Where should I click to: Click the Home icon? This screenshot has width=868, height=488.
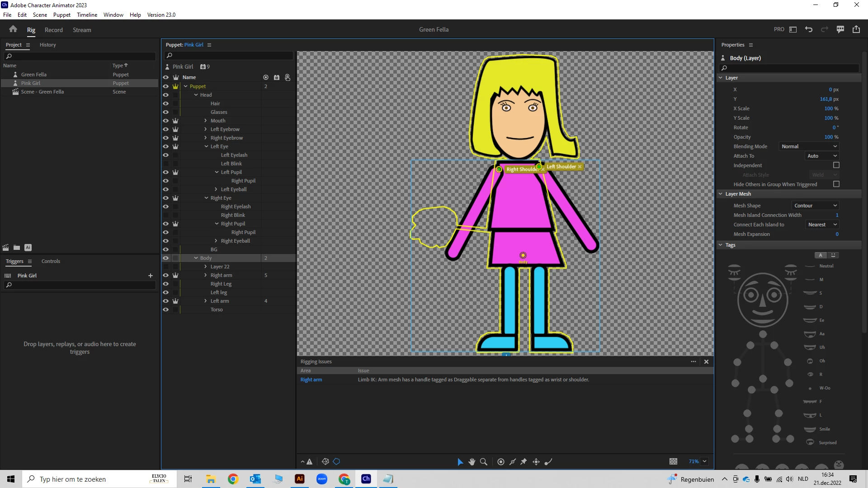[x=13, y=29]
